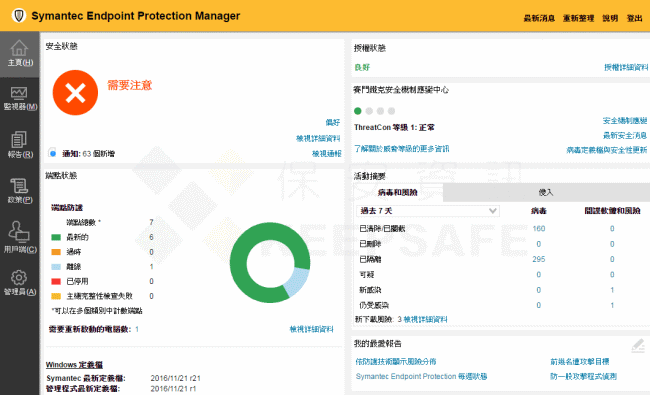This screenshot has width=650, height=395.
Task: Open 說明 help in top menu
Action: (x=610, y=18)
